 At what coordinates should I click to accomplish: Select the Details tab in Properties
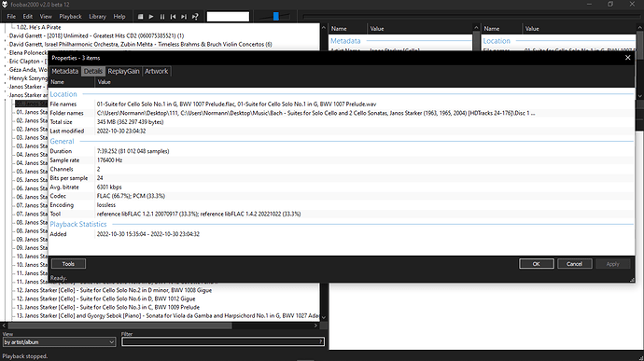pos(93,71)
